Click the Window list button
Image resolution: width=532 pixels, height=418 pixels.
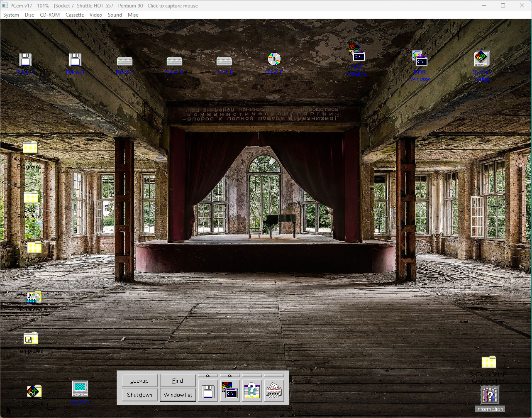(178, 395)
